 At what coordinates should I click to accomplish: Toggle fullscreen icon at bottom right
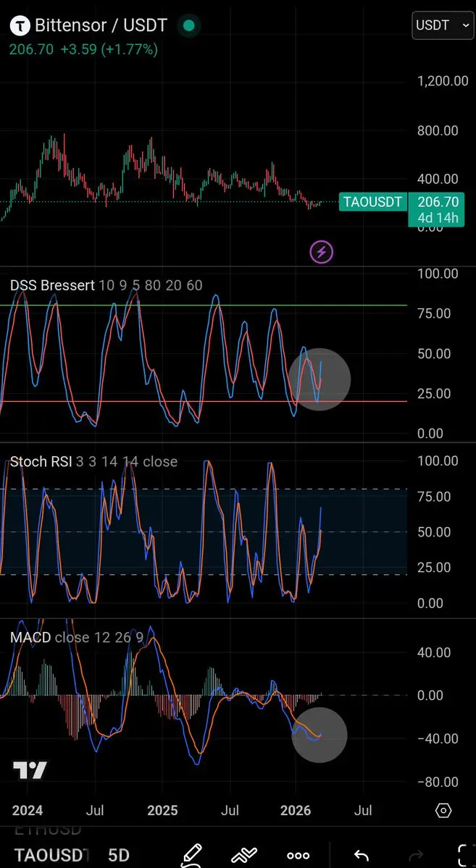pos(467,855)
